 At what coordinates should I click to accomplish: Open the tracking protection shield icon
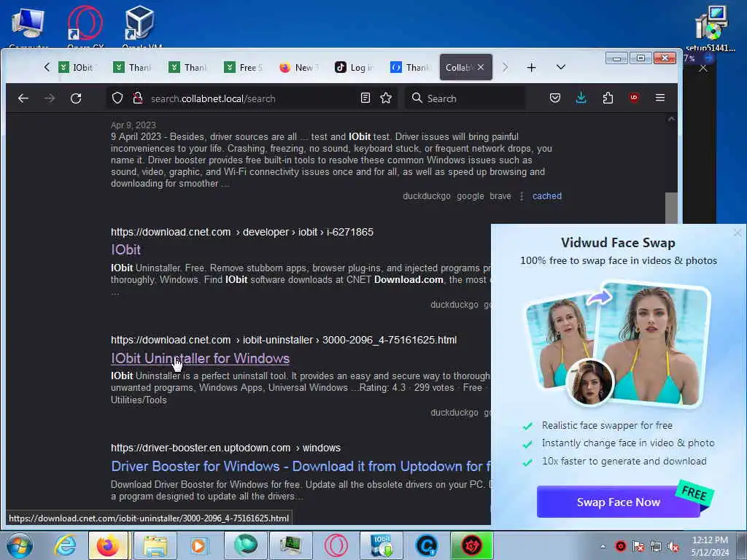(x=117, y=98)
